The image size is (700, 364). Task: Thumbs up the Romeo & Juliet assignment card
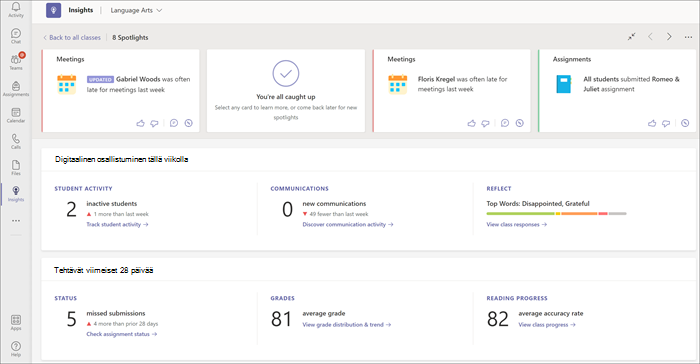pyautogui.click(x=652, y=123)
